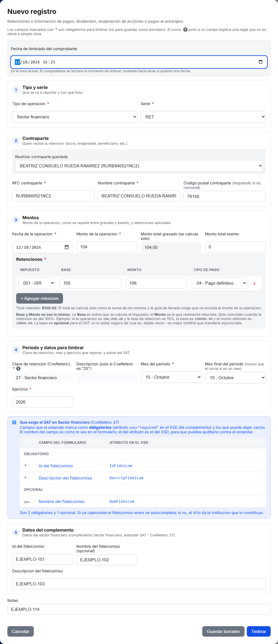This screenshot has height=644, width=278.
Task: Click the Fecha de timbrado datetime field
Action: [139, 62]
